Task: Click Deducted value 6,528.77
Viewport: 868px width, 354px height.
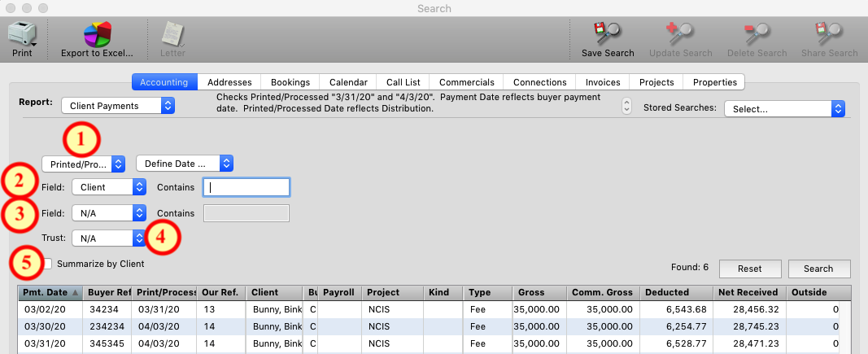Action: point(687,344)
